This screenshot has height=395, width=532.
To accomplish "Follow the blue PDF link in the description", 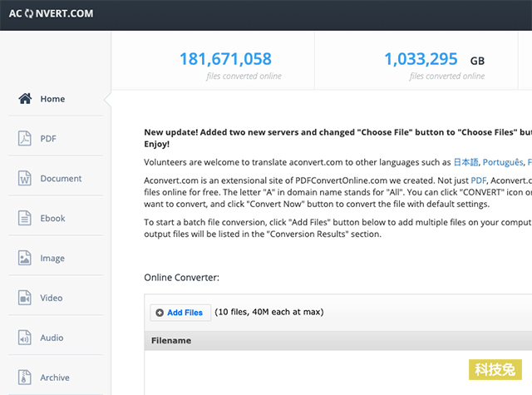I will pyautogui.click(x=479, y=180).
